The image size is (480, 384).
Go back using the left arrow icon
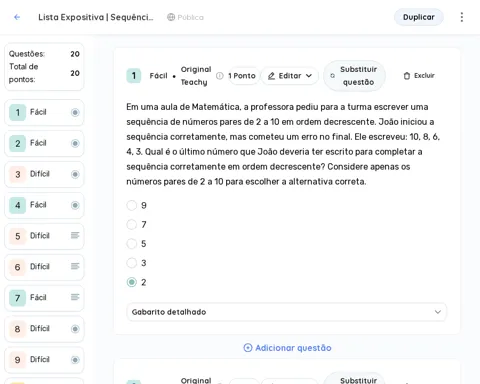[17, 17]
